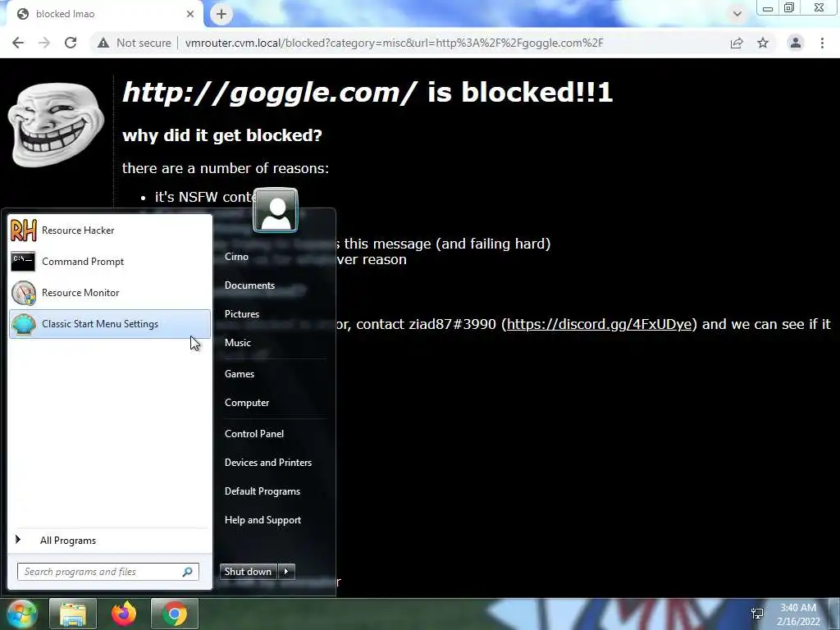
Task: Open Resource Monitor in Start menu
Action: tap(110, 293)
